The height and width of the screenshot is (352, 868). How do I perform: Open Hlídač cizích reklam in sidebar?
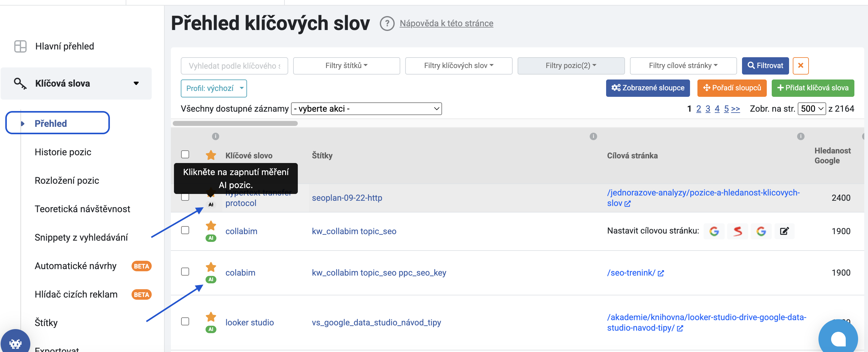(x=76, y=294)
